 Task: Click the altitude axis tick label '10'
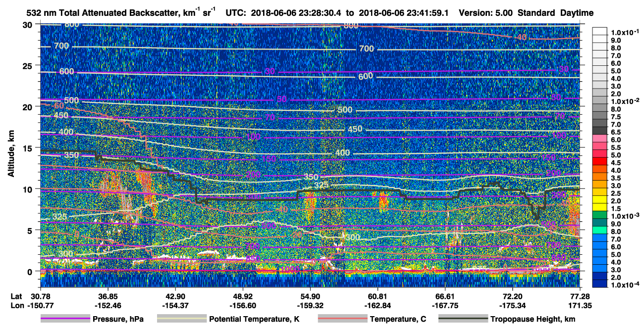pyautogui.click(x=28, y=189)
